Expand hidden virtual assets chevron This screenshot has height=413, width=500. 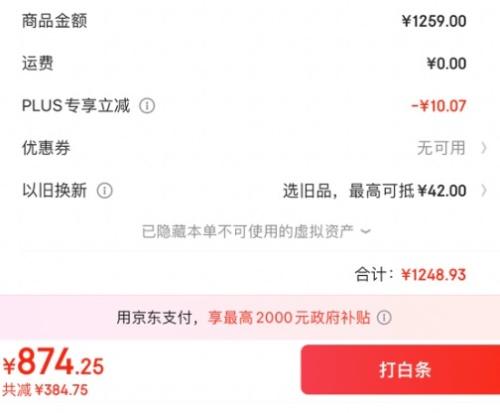(x=366, y=231)
